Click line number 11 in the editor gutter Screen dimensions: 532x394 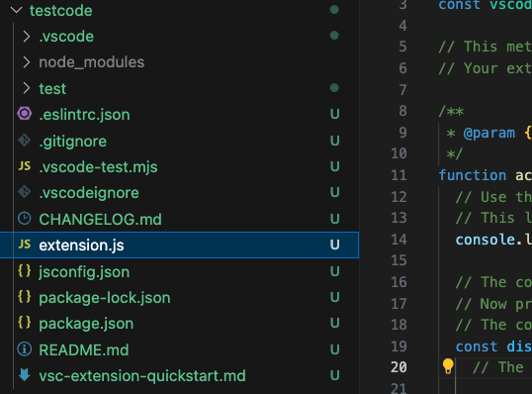399,175
